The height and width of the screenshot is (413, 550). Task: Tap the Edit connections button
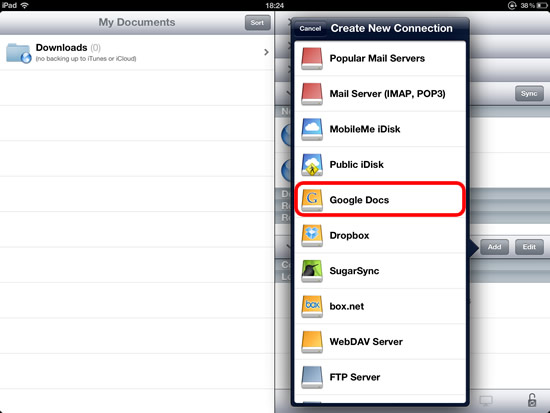529,247
